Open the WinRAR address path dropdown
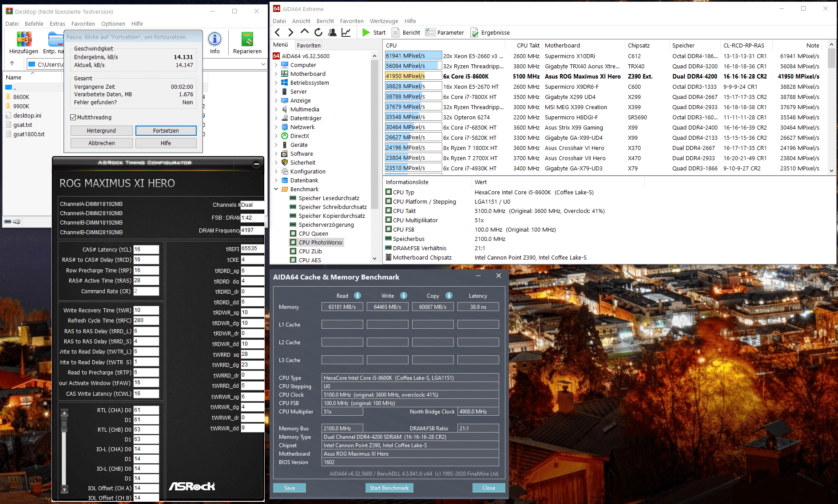Screen dimensions: 838x504 [x=263, y=64]
